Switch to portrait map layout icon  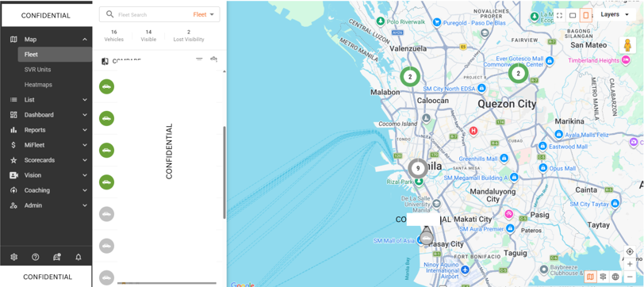(x=586, y=15)
